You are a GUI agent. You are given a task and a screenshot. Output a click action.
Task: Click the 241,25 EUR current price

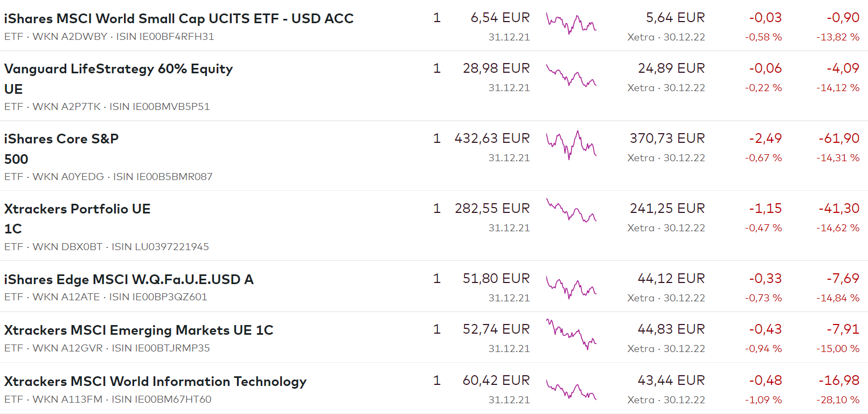(667, 209)
